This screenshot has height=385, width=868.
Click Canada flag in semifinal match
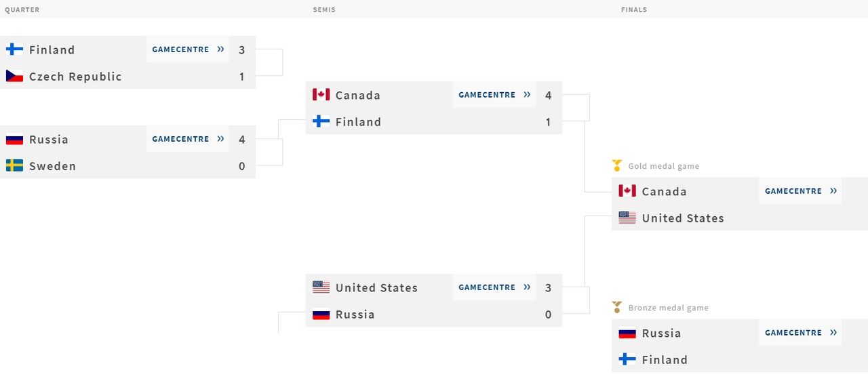pos(321,95)
